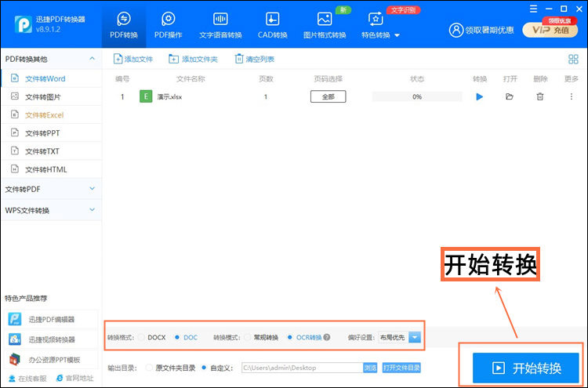588x388 pixels.
Task: Open more options for 演示.xlsx
Action: click(571, 96)
